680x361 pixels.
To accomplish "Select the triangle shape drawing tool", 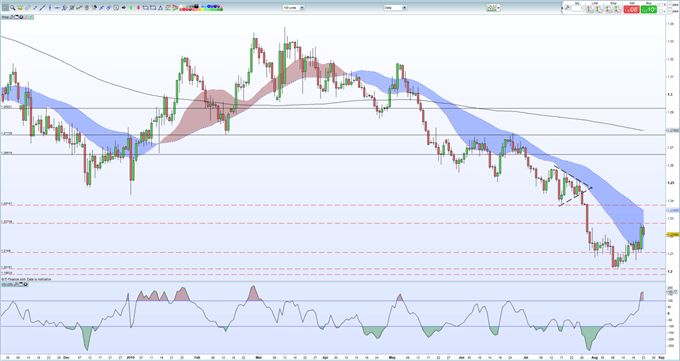I will click(x=160, y=7).
